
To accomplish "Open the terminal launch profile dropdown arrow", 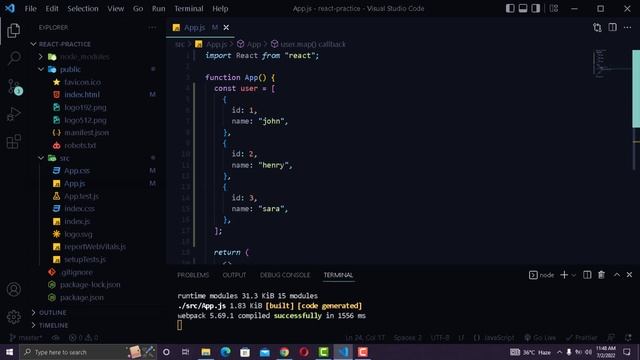I will (x=573, y=275).
